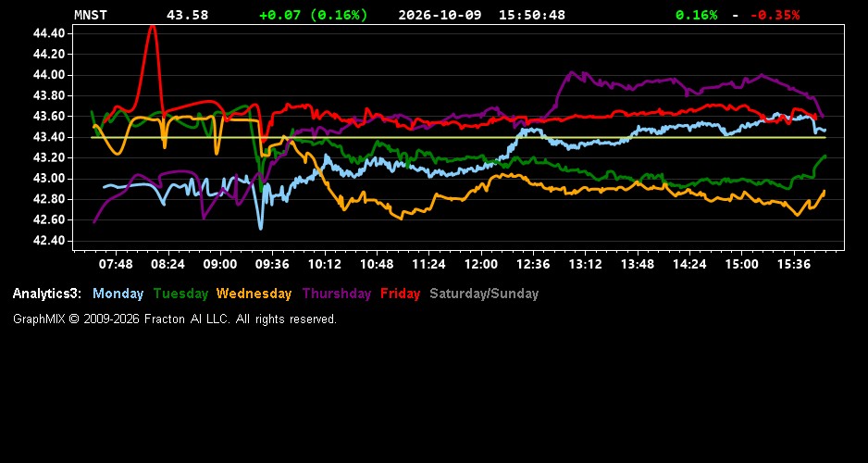Click the timestamp 15:50:48
868x463 pixels.
point(532,15)
